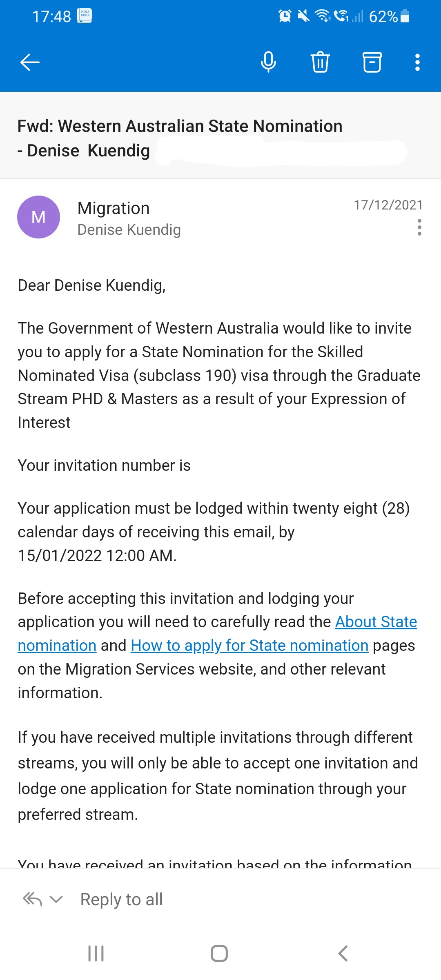Delete this email with trash icon
Image resolution: width=441 pixels, height=980 pixels.
click(x=321, y=62)
